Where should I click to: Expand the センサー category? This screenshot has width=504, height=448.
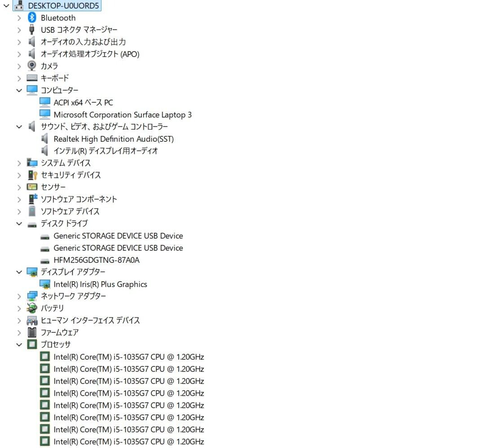coord(19,187)
